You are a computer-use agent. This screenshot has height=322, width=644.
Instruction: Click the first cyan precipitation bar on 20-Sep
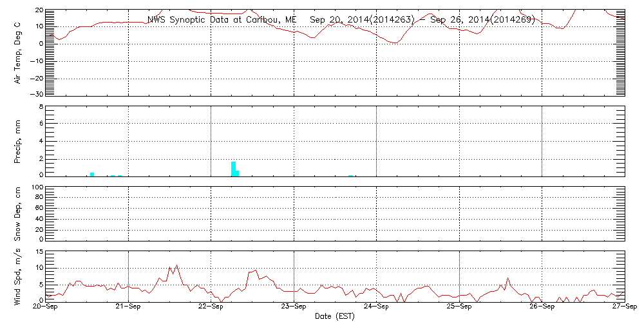[92, 174]
